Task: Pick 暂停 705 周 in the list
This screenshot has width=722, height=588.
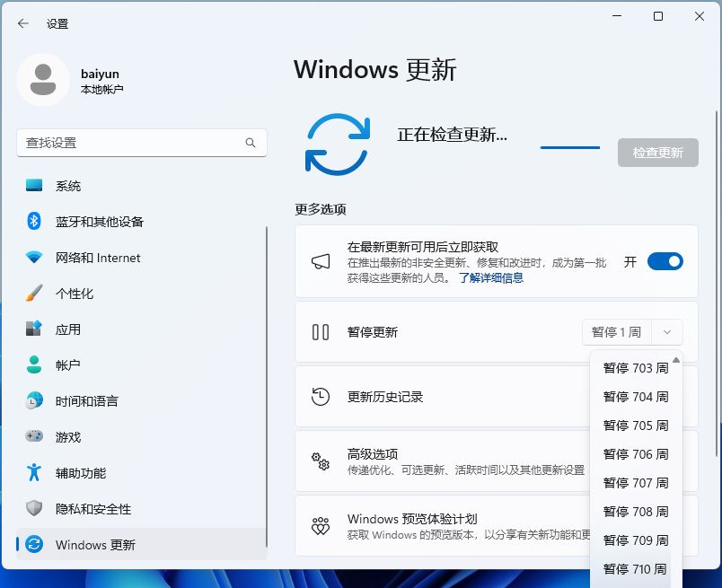Action: pyautogui.click(x=636, y=425)
